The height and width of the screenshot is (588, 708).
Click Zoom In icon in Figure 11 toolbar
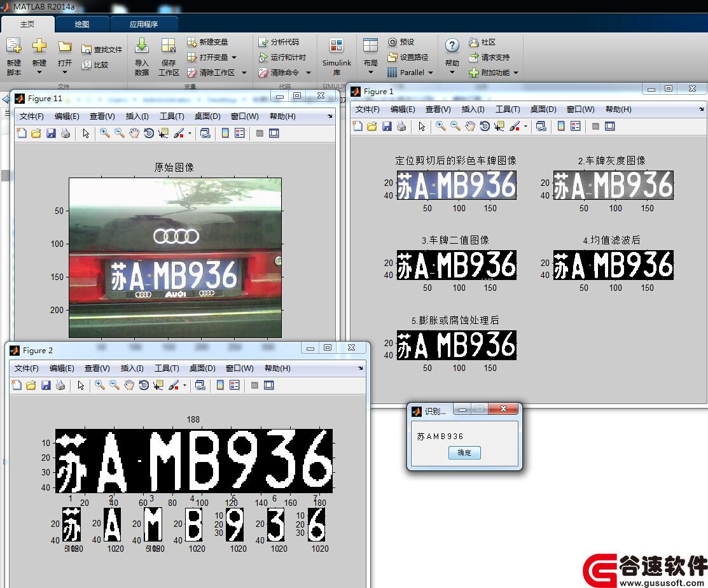click(105, 133)
